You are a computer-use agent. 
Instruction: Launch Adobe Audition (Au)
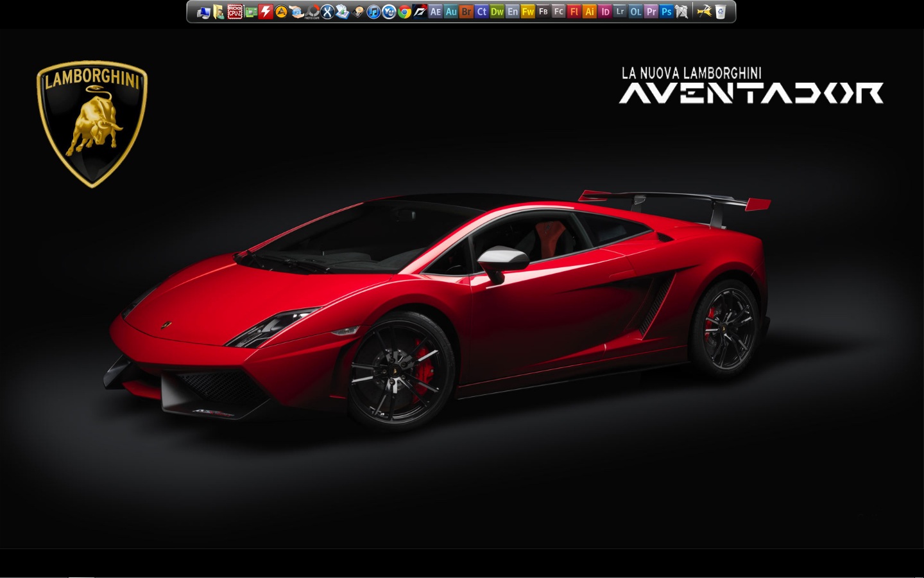click(x=450, y=12)
